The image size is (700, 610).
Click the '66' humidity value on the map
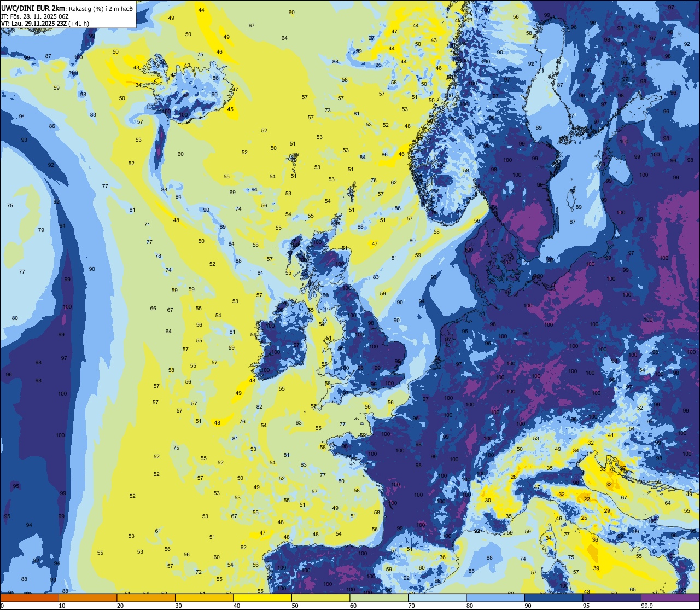[153, 308]
